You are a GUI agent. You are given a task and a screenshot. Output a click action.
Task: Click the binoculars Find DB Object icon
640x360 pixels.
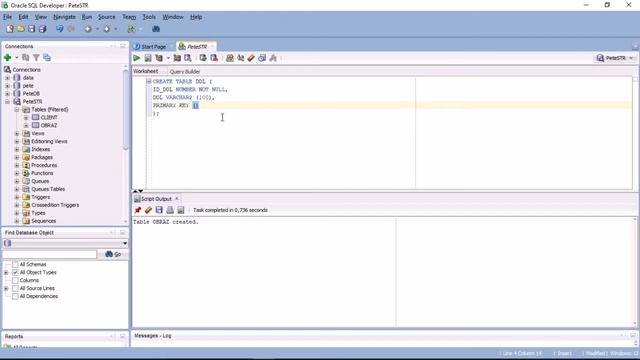coord(156,29)
